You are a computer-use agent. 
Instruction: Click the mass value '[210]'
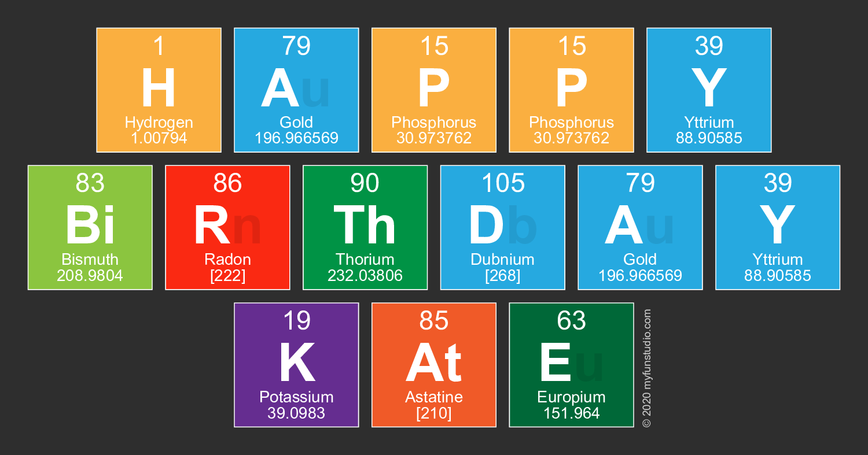pyautogui.click(x=434, y=413)
